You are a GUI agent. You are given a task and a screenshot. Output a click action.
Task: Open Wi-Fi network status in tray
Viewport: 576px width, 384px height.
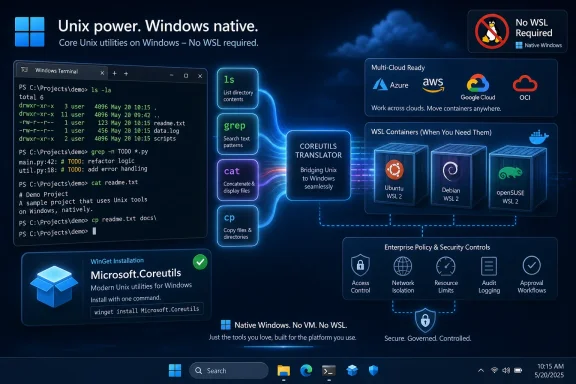(494, 370)
